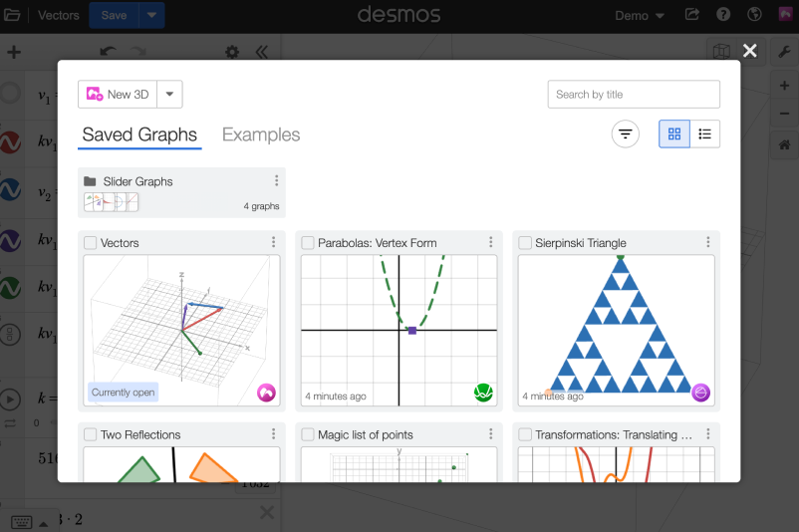Screen dimensions: 799x532
Task: Select the Sierpinski Triangle checkbox
Action: 525,243
